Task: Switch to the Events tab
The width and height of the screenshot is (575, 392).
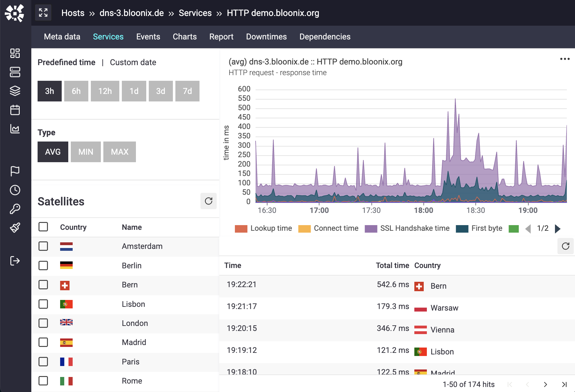Action: [x=148, y=37]
